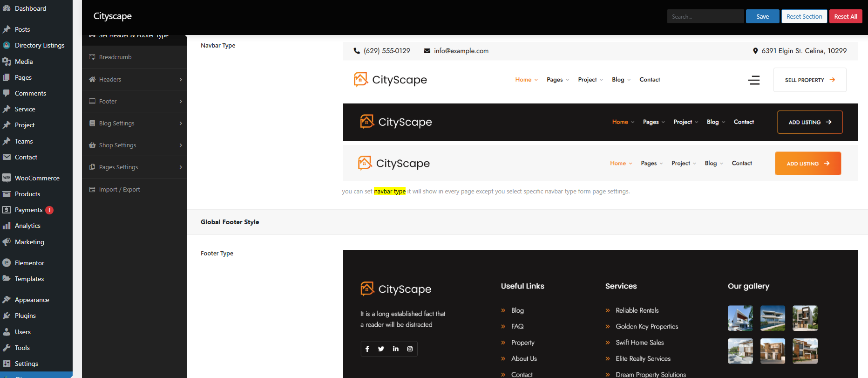Click the WooCommerce icon
Viewport: 868px width, 378px height.
click(x=7, y=178)
